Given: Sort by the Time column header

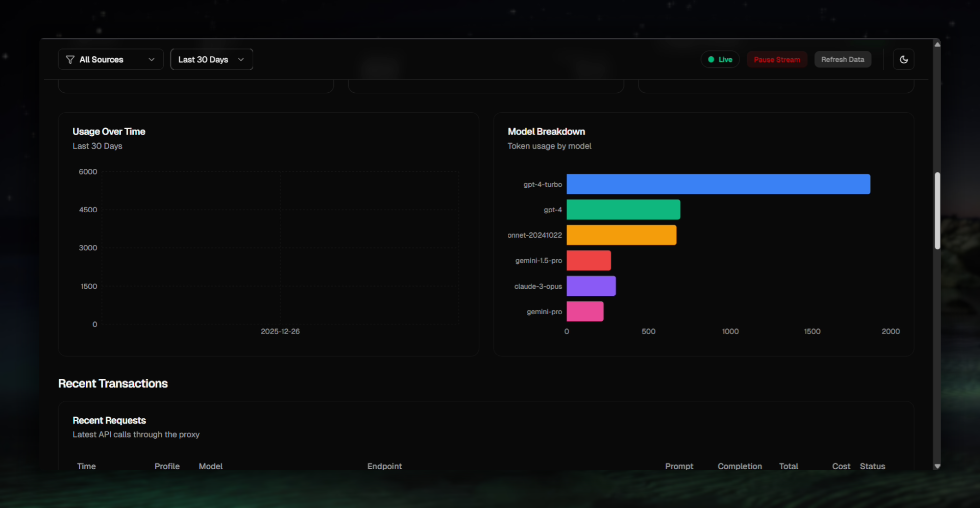Looking at the screenshot, I should pyautogui.click(x=86, y=466).
